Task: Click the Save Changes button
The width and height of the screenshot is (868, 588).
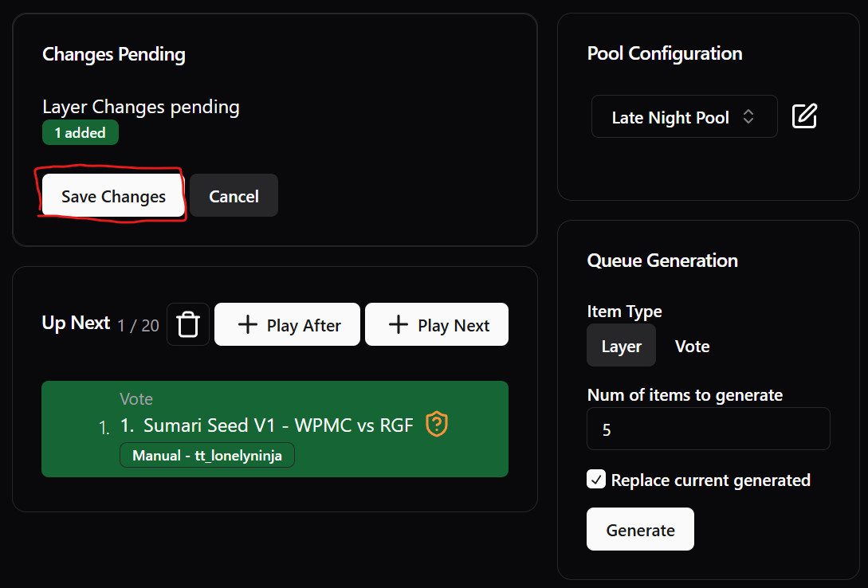Action: tap(113, 196)
